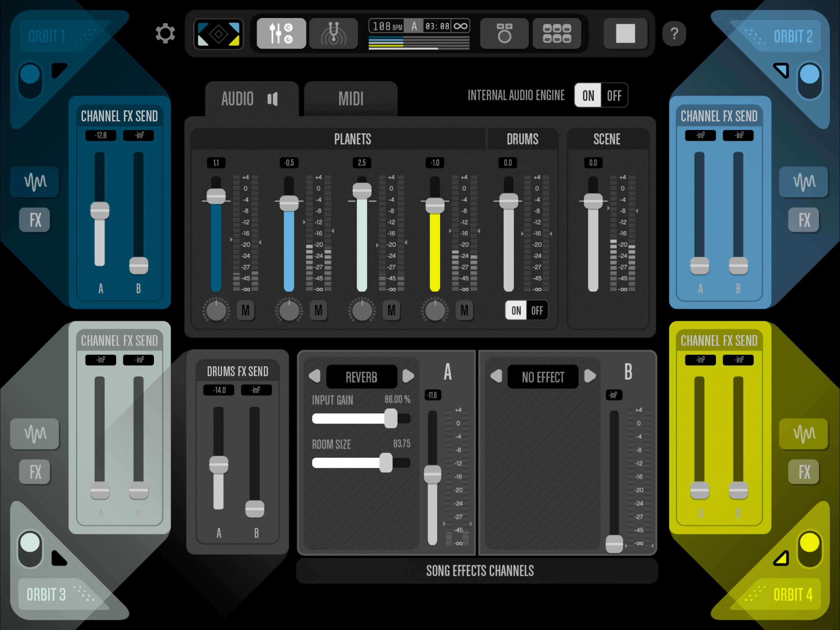This screenshot has width=840, height=630.
Task: Switch drums channel to OFF
Action: [x=537, y=310]
